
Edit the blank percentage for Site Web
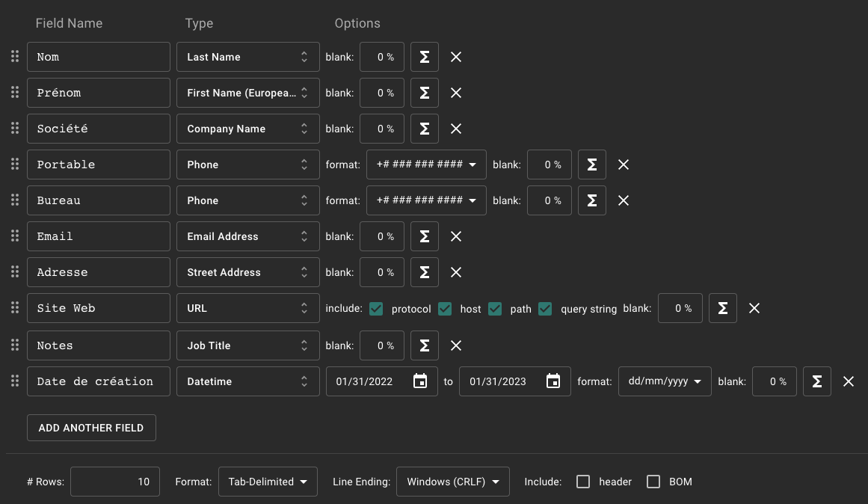point(680,309)
